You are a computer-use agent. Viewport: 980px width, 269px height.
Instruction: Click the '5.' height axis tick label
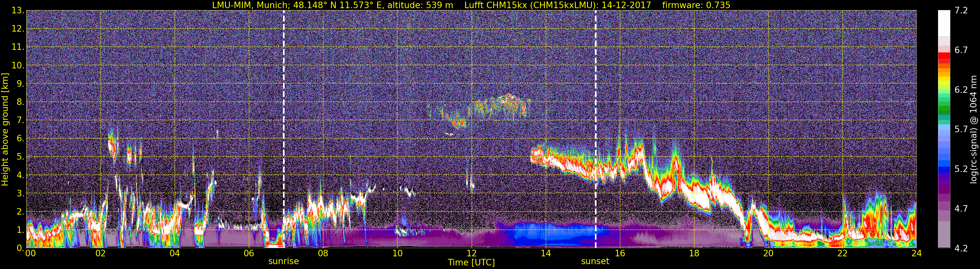coord(20,157)
